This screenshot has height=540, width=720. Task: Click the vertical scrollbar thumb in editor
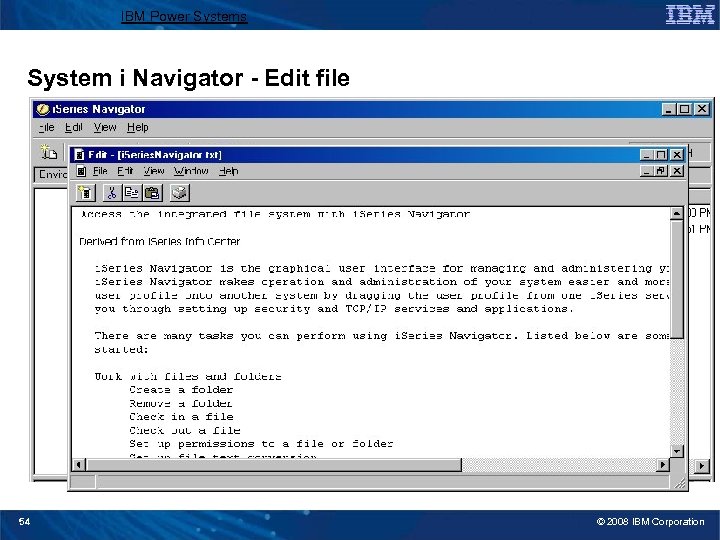676,279
